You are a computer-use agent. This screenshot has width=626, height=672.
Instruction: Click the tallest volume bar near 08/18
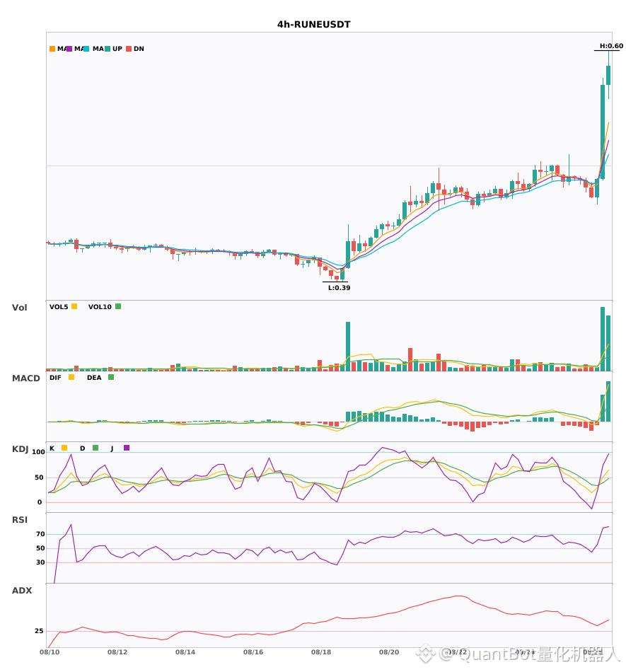[348, 347]
